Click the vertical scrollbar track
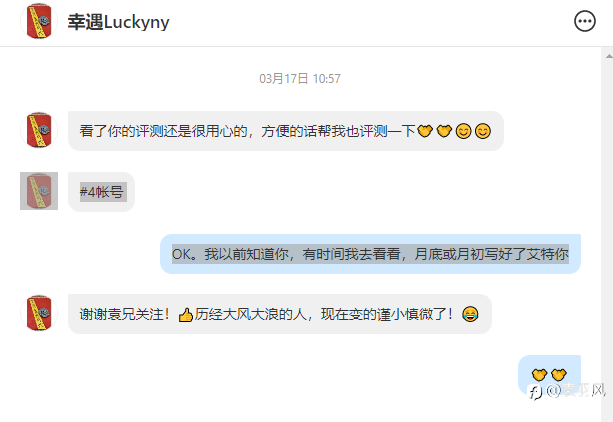This screenshot has width=613, height=422. click(607, 235)
